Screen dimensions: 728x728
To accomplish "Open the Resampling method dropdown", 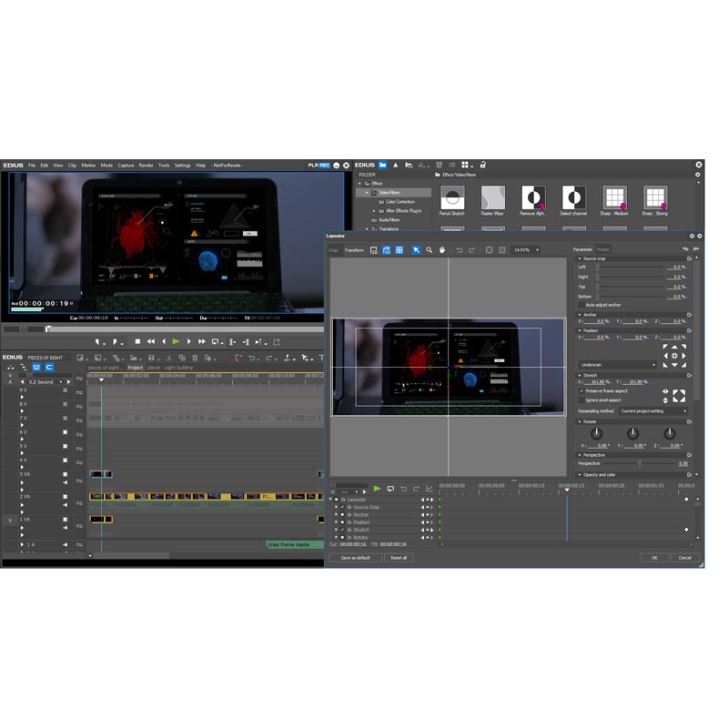I will point(653,411).
